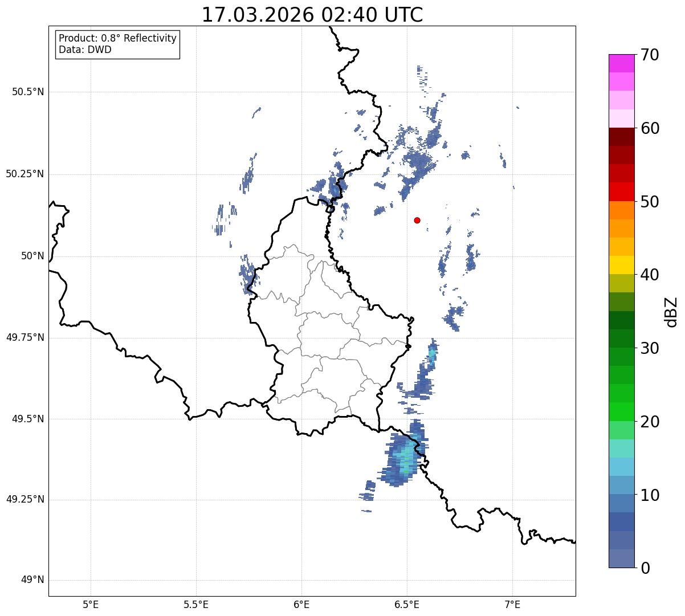Screen dimensions: 685x616
Task: Click the 7°E longitude label
Action: pyautogui.click(x=512, y=604)
